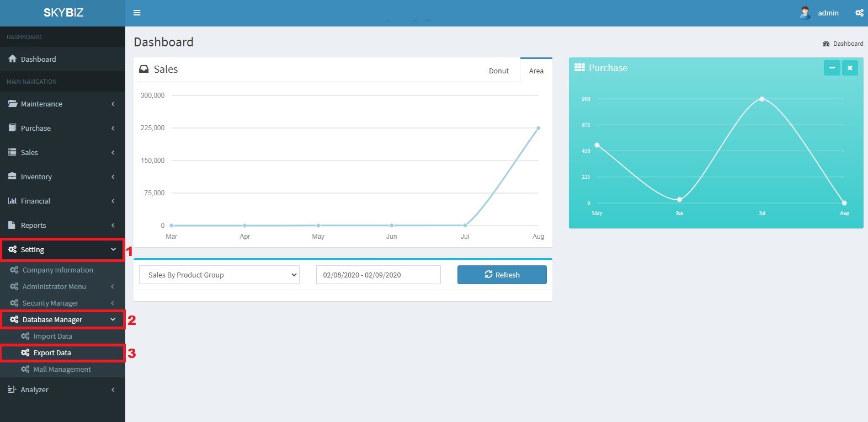The image size is (868, 422).
Task: Expand the Reports menu chevron
Action: click(113, 225)
